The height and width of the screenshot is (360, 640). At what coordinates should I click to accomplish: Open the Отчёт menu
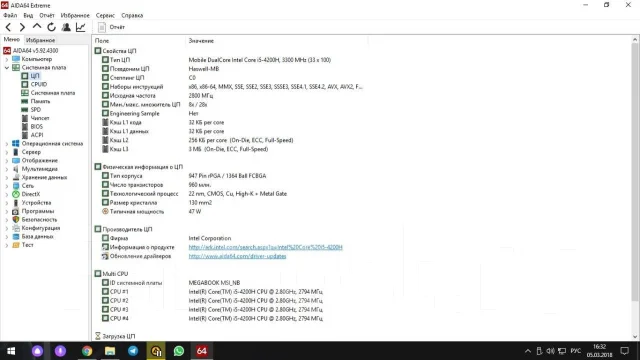point(47,16)
